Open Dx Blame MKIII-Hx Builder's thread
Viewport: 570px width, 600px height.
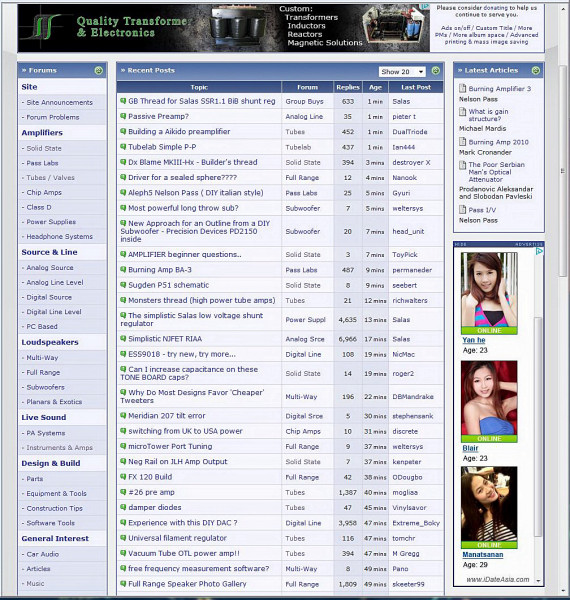[192, 162]
